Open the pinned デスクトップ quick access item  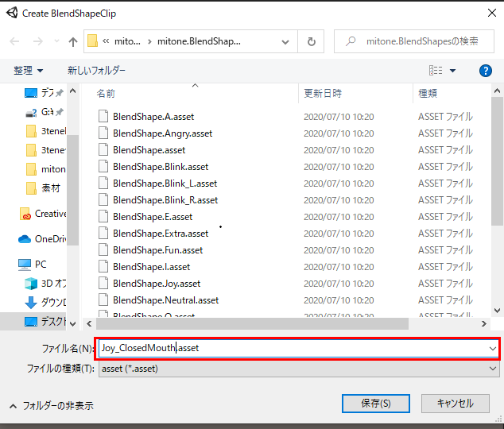pos(45,93)
